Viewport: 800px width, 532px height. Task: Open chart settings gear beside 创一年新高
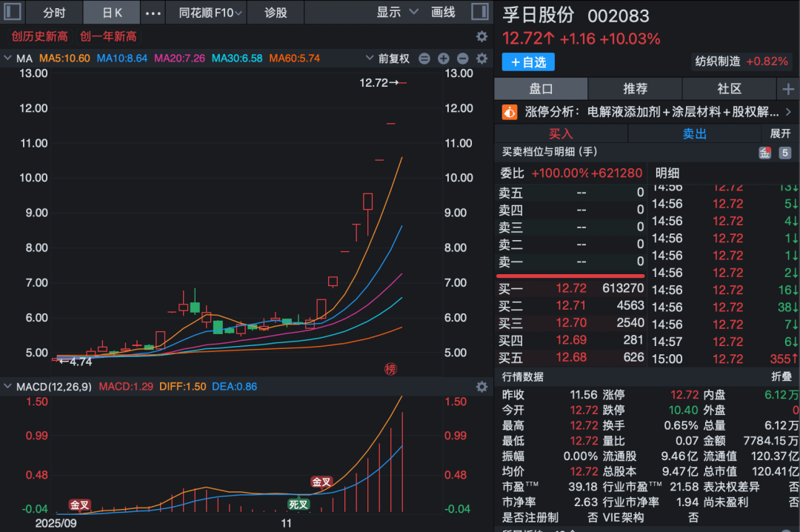coord(481,36)
